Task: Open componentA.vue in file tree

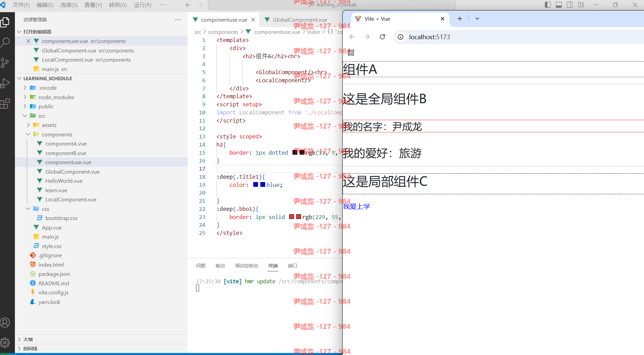Action: click(x=66, y=143)
